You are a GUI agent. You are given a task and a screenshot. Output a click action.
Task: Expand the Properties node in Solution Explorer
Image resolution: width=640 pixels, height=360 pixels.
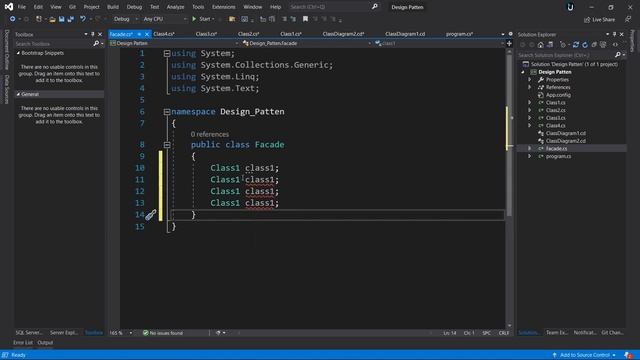click(x=529, y=80)
